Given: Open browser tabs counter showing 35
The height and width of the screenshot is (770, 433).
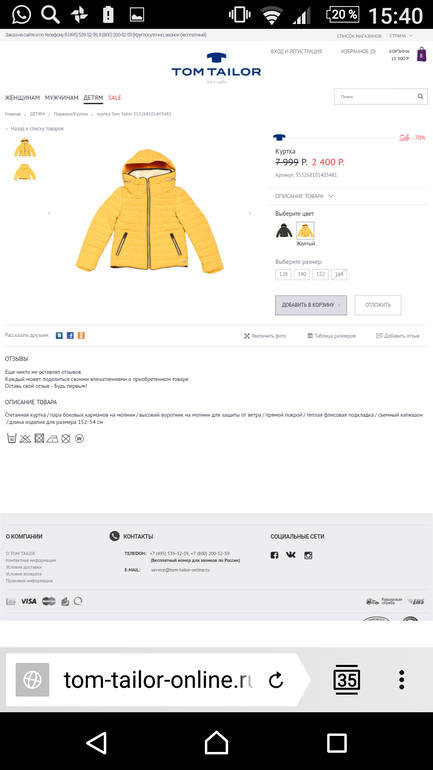Looking at the screenshot, I should [347, 680].
